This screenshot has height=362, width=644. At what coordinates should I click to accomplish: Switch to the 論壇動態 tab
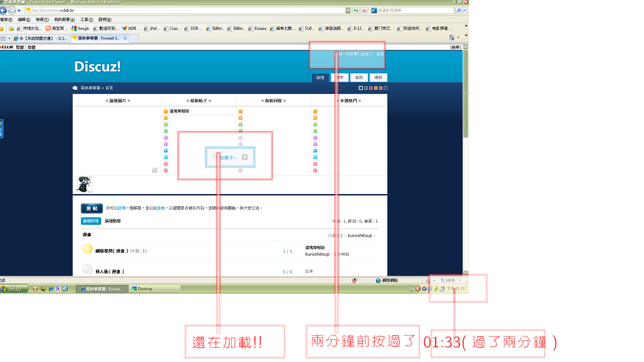[113, 221]
